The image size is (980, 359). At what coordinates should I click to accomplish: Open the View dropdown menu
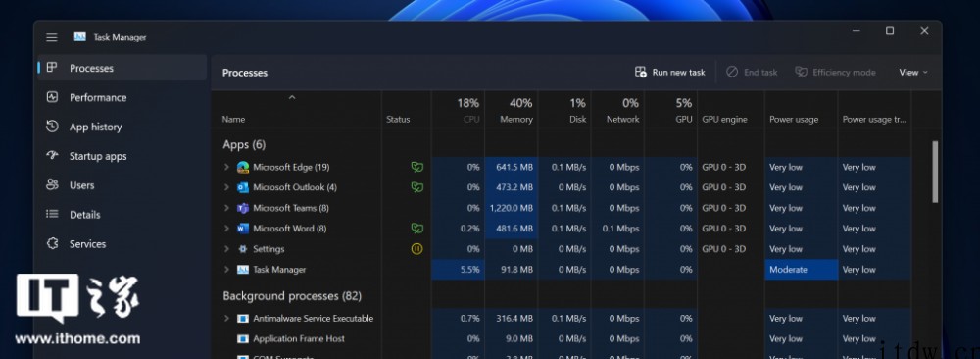tap(913, 73)
